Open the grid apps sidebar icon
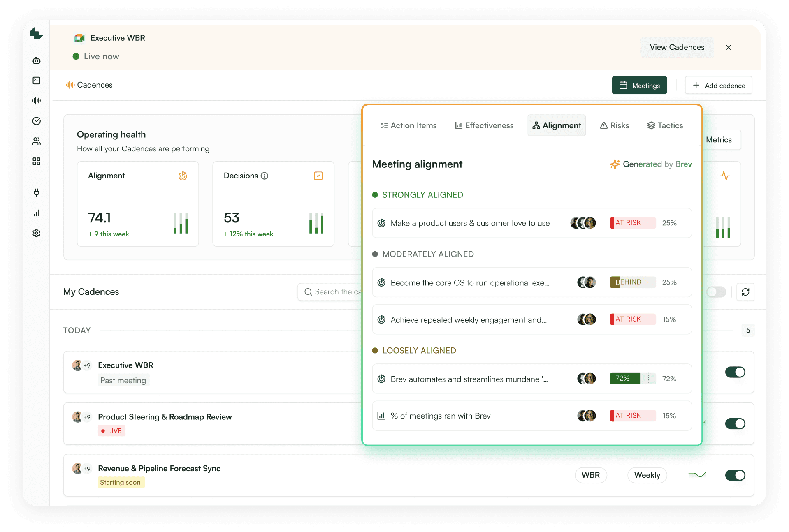The image size is (789, 532). tap(37, 161)
